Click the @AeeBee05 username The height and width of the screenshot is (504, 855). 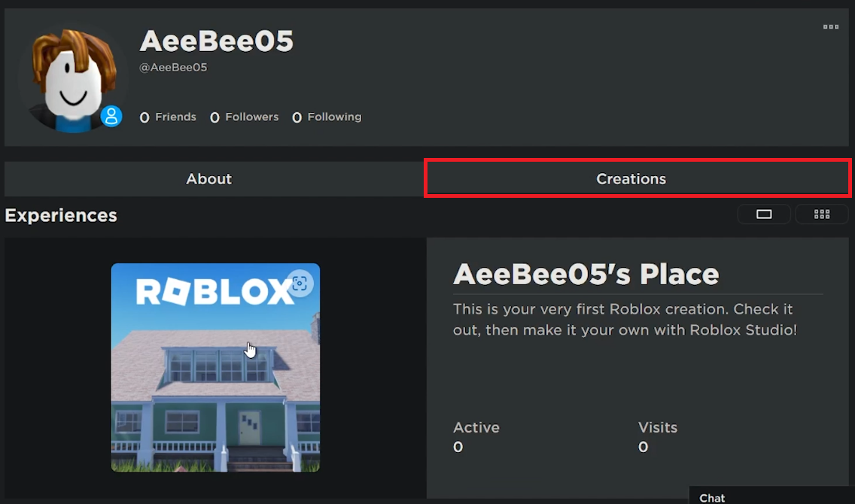click(x=174, y=67)
